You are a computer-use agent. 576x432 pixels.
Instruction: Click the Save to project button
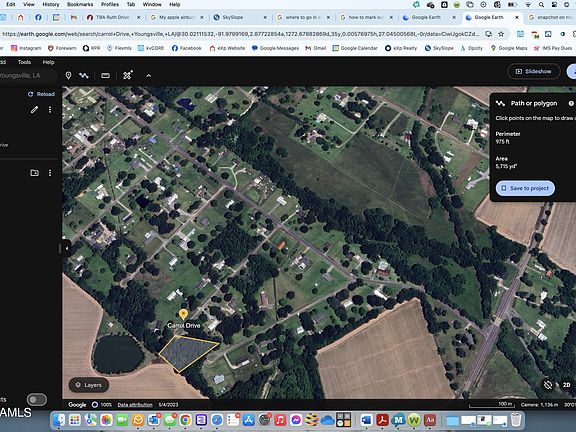point(525,188)
